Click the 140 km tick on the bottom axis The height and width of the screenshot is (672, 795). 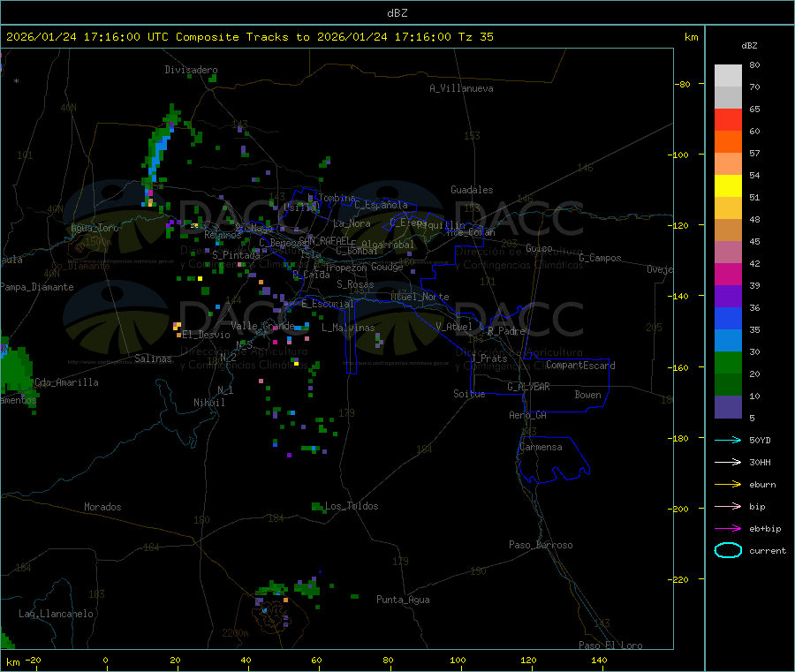[599, 660]
